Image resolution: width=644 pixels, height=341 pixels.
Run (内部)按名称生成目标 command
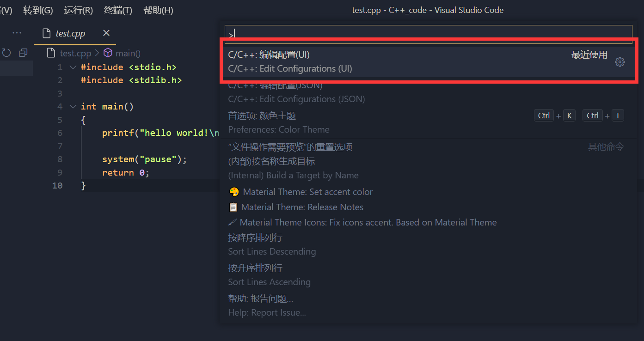[428, 168]
